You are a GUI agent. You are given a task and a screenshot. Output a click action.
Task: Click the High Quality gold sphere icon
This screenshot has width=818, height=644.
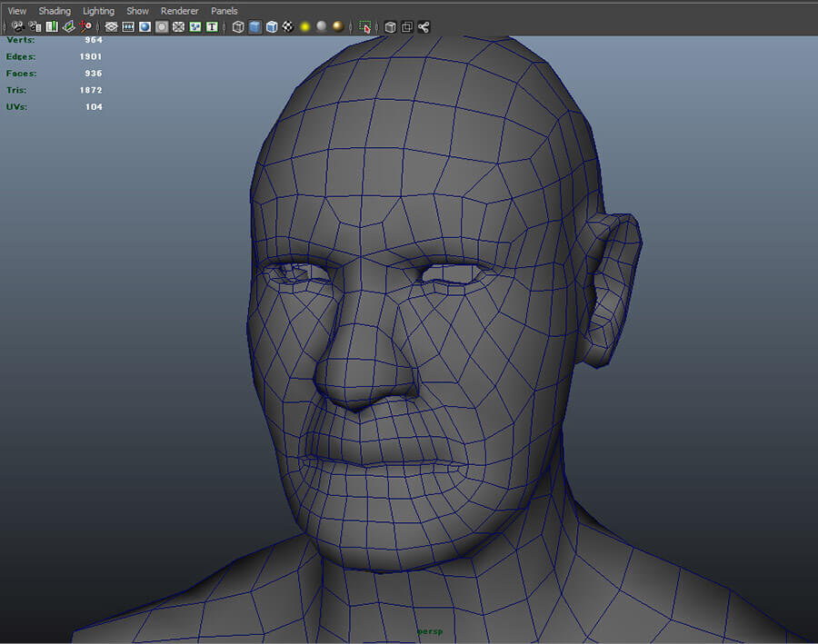pyautogui.click(x=339, y=26)
